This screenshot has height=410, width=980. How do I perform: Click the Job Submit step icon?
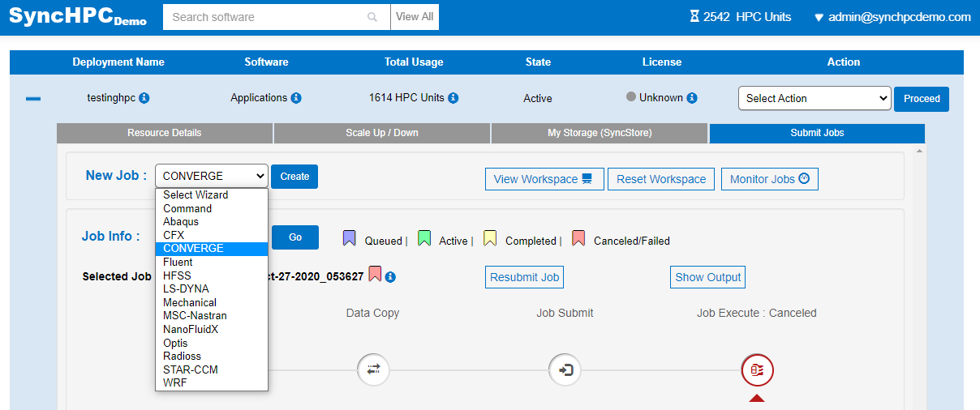[x=565, y=370]
